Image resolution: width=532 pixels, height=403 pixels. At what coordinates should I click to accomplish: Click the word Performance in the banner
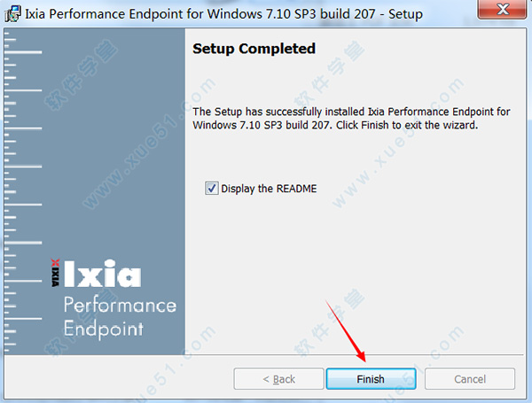pos(120,306)
